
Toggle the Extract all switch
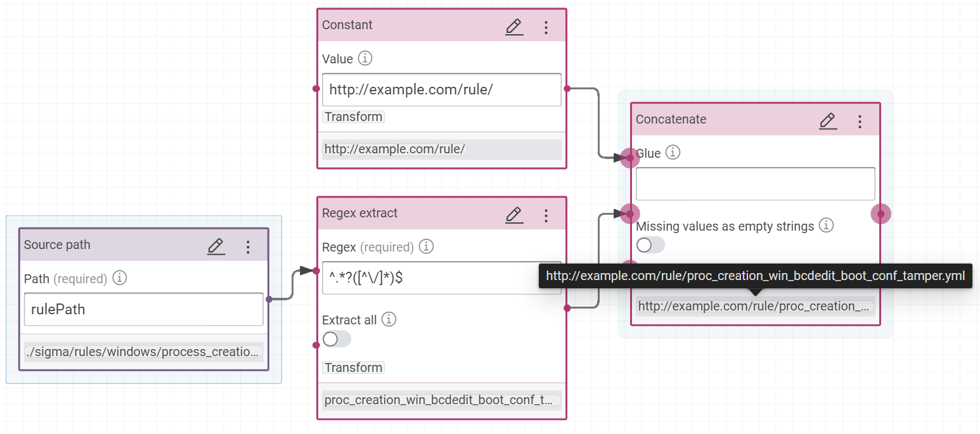[x=336, y=340]
